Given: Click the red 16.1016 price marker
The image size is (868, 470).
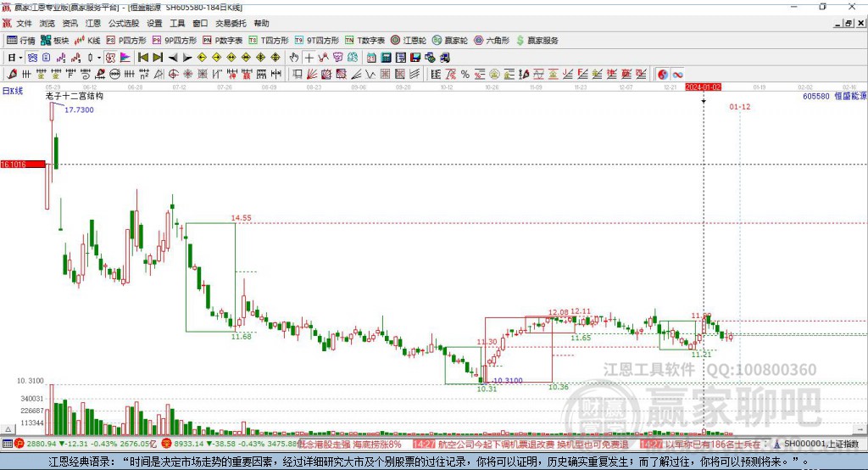Looking at the screenshot, I should [23, 164].
